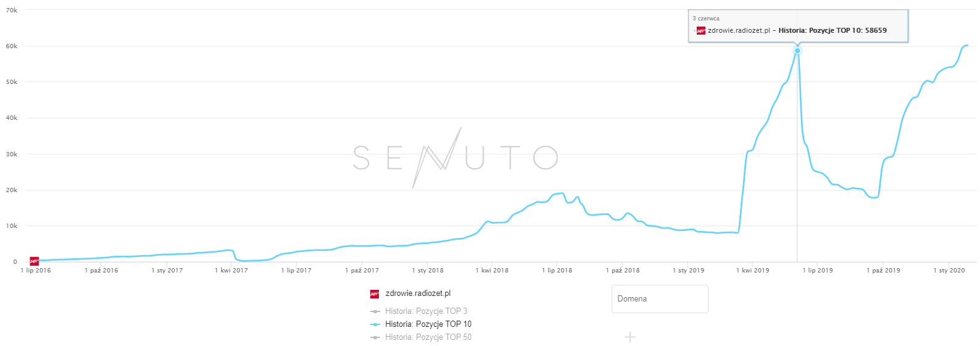Click the 1 lip 2019 x-axis label
The image size is (980, 346).
click(818, 271)
